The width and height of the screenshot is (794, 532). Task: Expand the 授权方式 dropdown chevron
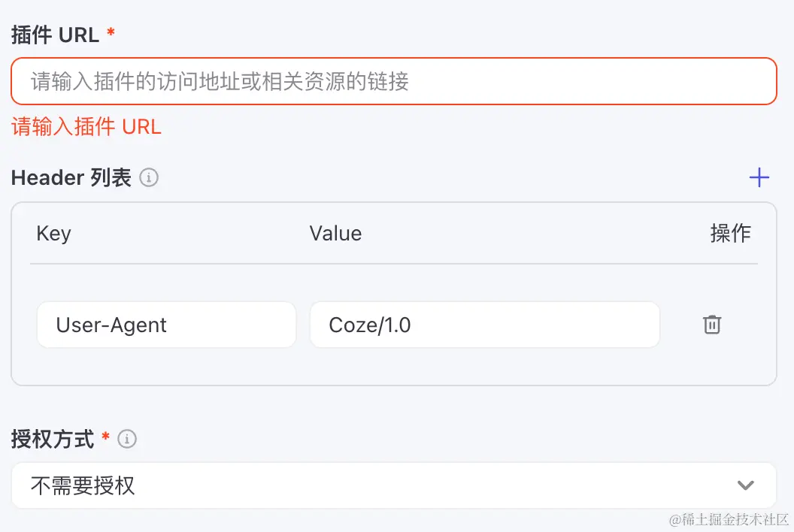click(x=745, y=485)
